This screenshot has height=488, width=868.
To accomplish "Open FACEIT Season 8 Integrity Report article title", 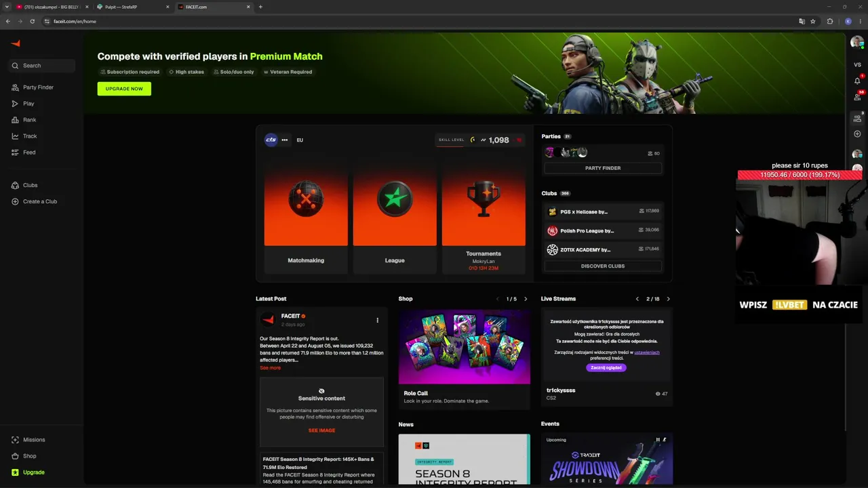I will tap(318, 463).
